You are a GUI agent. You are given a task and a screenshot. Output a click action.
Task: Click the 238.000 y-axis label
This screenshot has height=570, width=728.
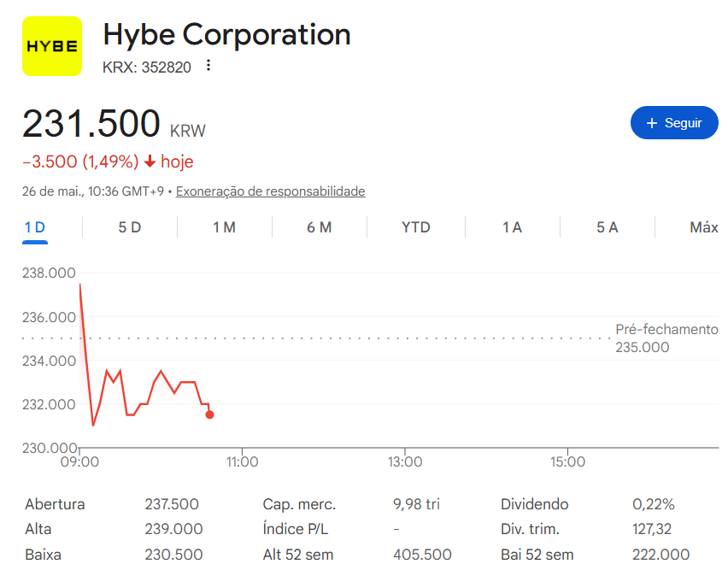(x=49, y=273)
